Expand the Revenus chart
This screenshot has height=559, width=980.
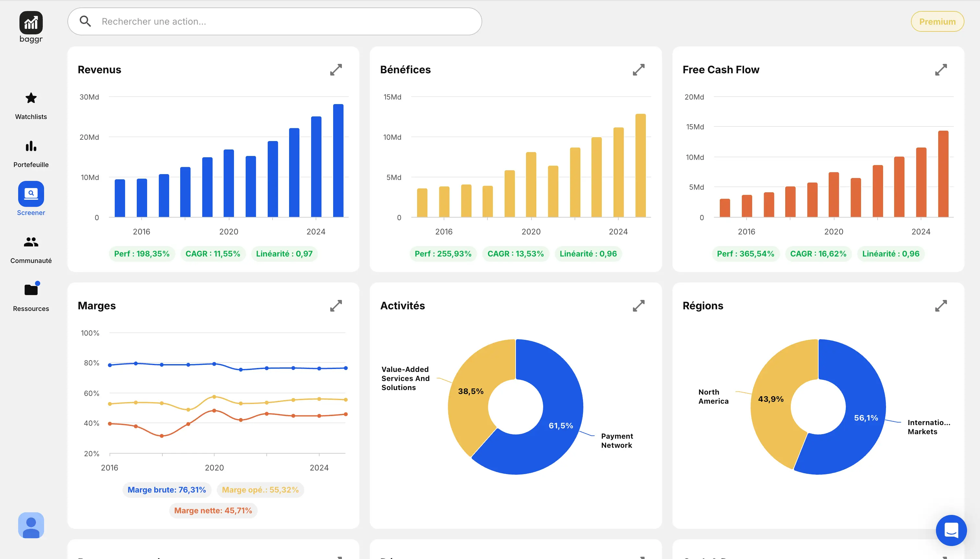(x=336, y=70)
